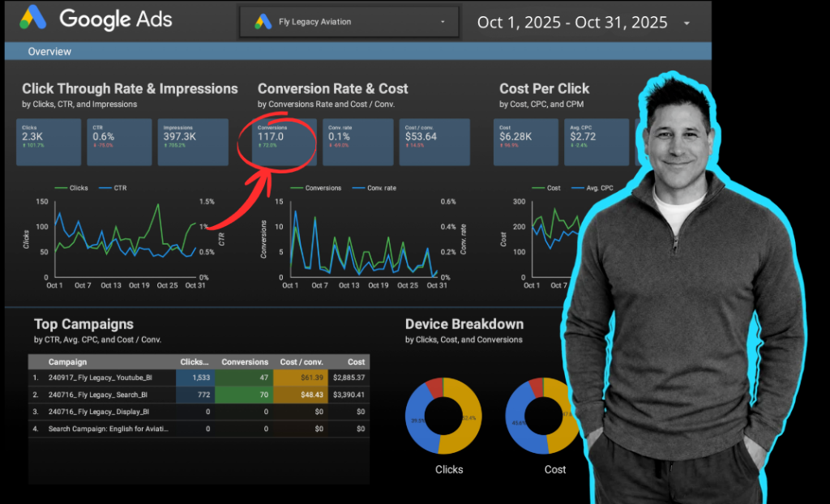Click the account selector's small arrow
The image size is (830, 504).
point(443,22)
